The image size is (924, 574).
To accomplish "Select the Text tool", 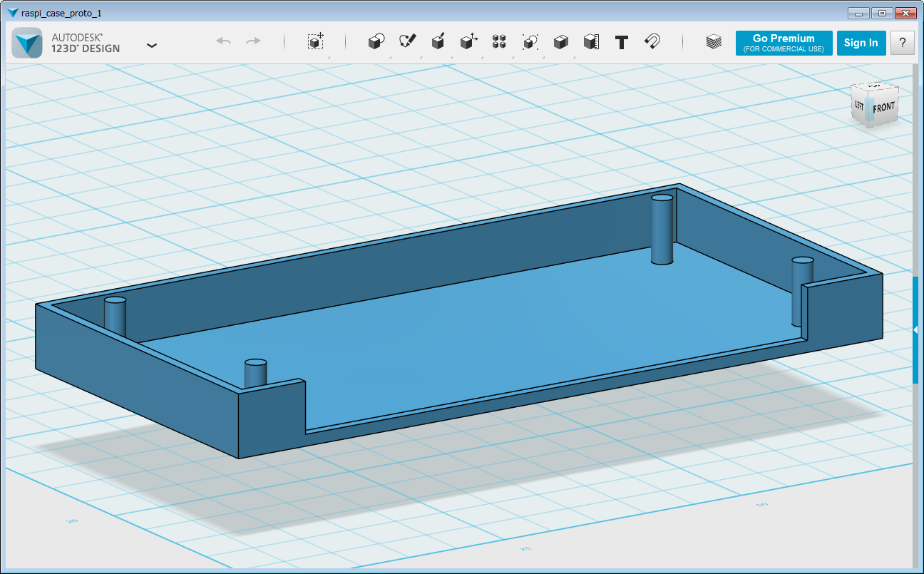I will point(622,42).
